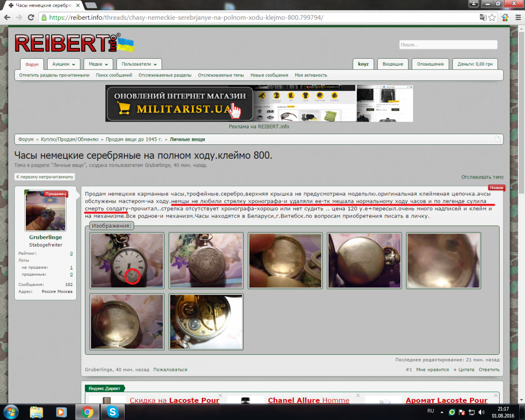Click Ответить reply link
The height and width of the screenshot is (420, 525).
[489, 370]
